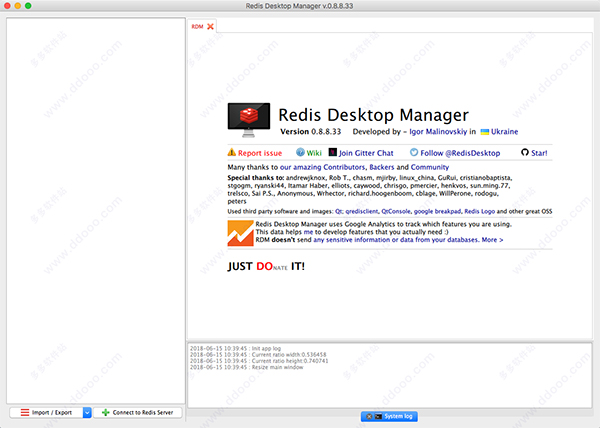Click the Redis Desktop Manager monitor logo

tap(249, 119)
